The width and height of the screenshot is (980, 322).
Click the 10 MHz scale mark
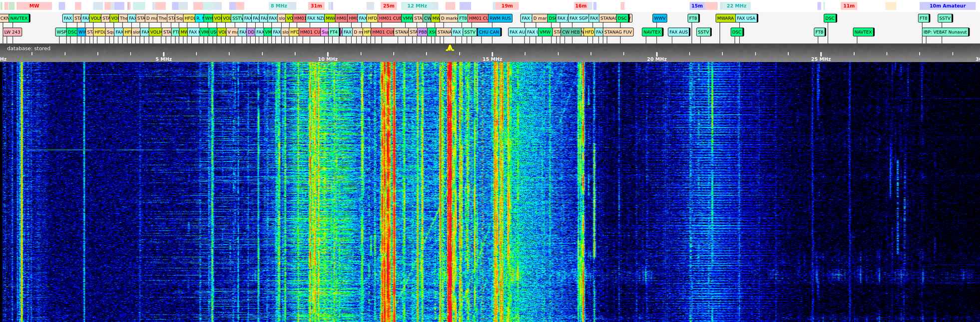pyautogui.click(x=328, y=59)
